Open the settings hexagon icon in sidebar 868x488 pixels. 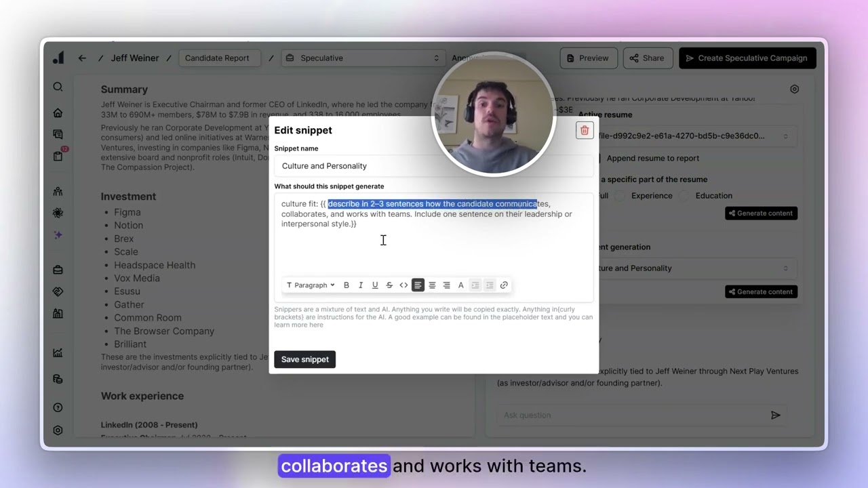click(x=58, y=430)
